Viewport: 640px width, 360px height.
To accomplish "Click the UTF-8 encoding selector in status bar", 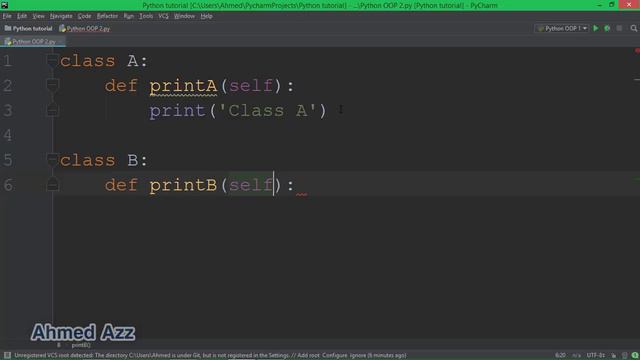I will pos(595,356).
